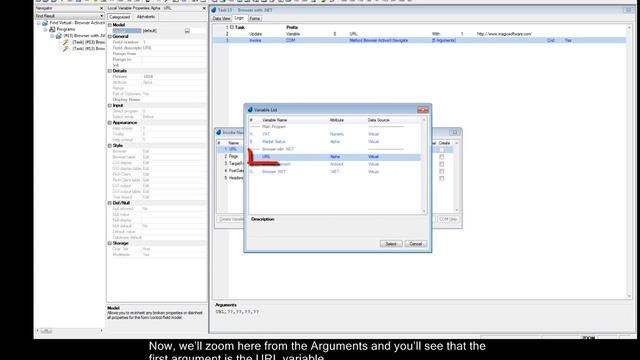
Task: Open the Find Result dropdown in Navigator
Action: click(101, 16)
